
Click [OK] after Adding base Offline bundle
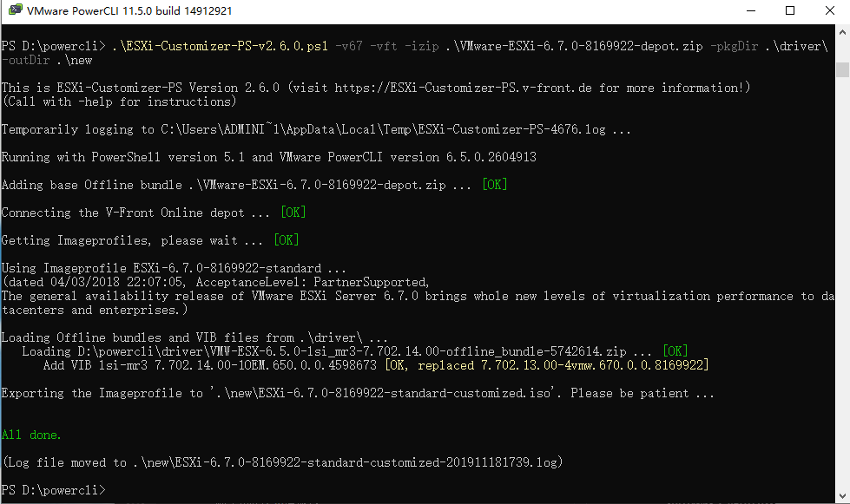(494, 185)
